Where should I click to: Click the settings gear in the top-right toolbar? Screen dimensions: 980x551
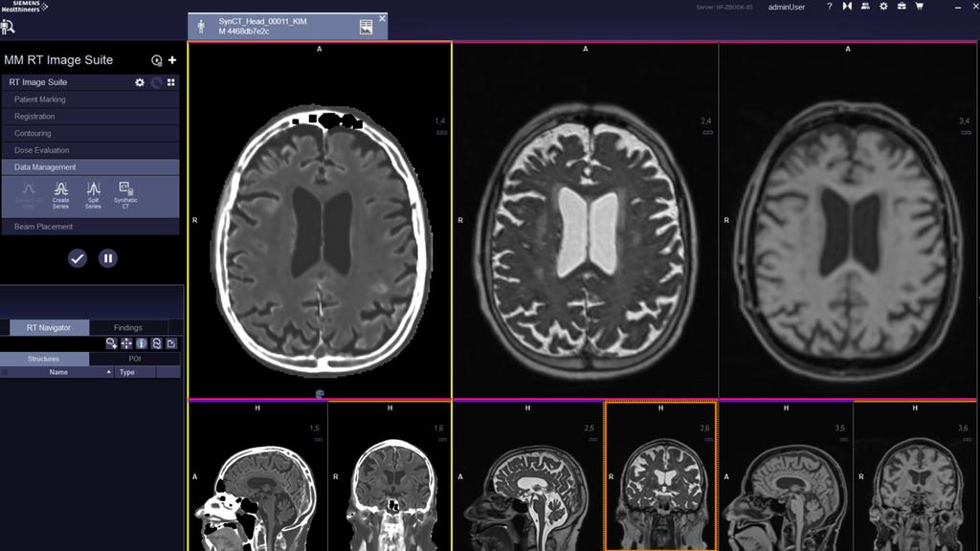point(881,8)
